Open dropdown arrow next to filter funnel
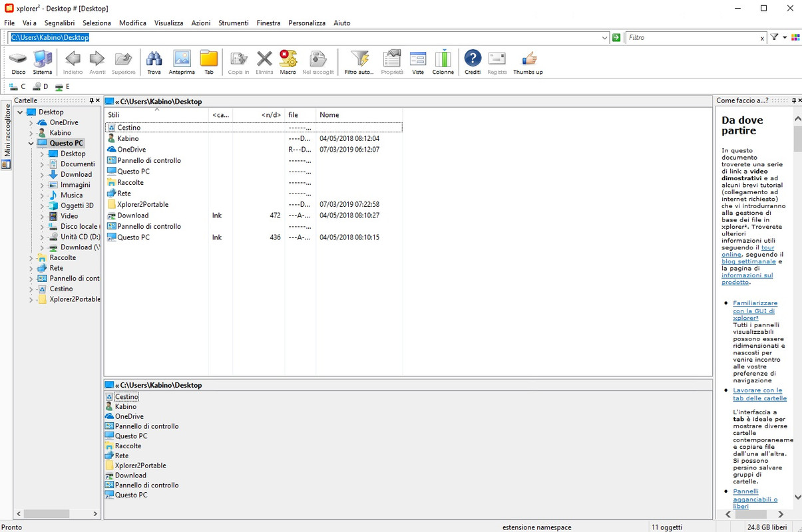 785,38
